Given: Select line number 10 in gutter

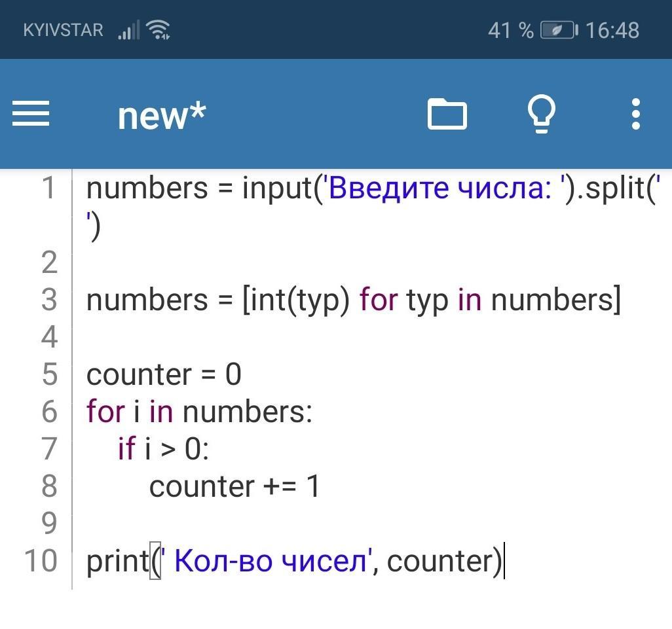Looking at the screenshot, I should (41, 561).
